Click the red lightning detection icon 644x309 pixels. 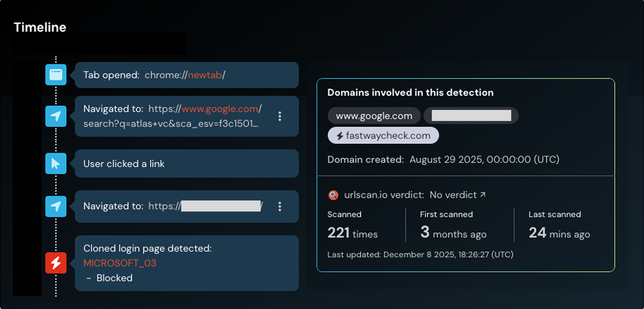coord(56,263)
